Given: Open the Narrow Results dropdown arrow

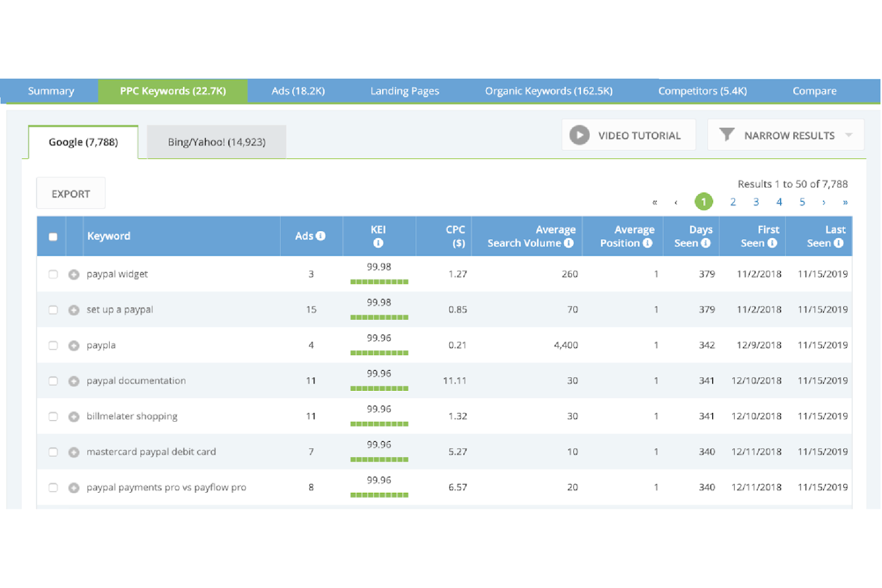Looking at the screenshot, I should [x=849, y=135].
